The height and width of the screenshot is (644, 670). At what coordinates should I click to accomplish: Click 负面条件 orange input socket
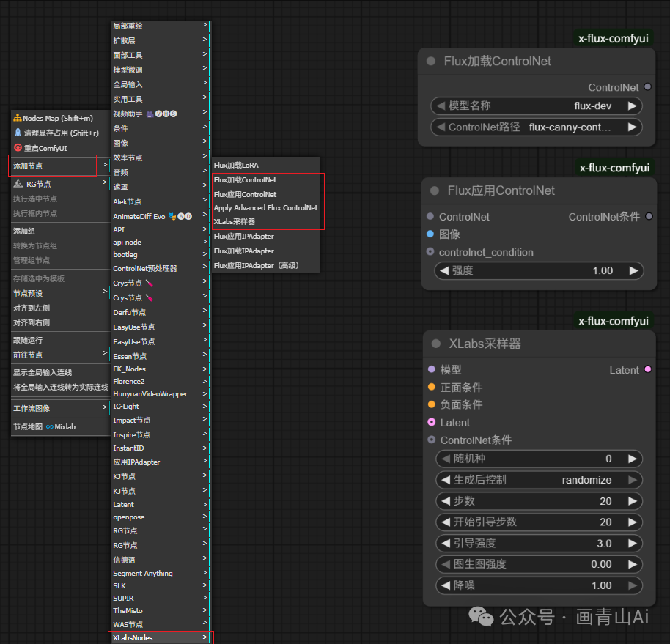tap(432, 404)
